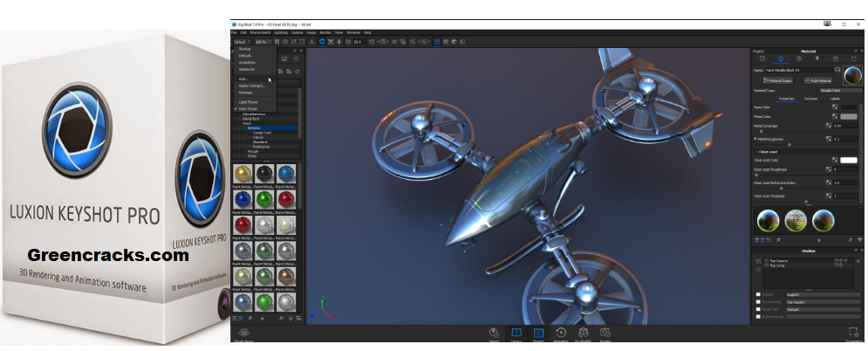Image resolution: width=868 pixels, height=351 pixels.
Task: Open the Default workspace dropdown
Action: [x=242, y=42]
